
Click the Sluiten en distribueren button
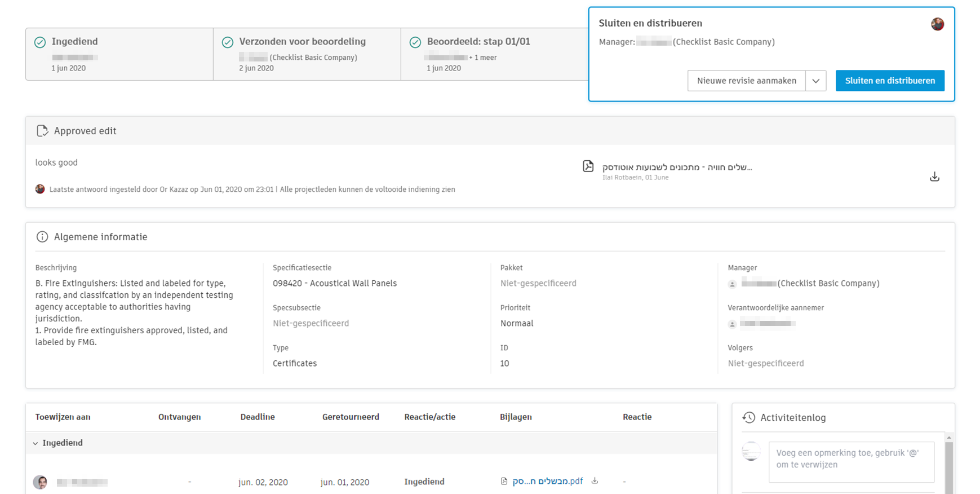890,81
